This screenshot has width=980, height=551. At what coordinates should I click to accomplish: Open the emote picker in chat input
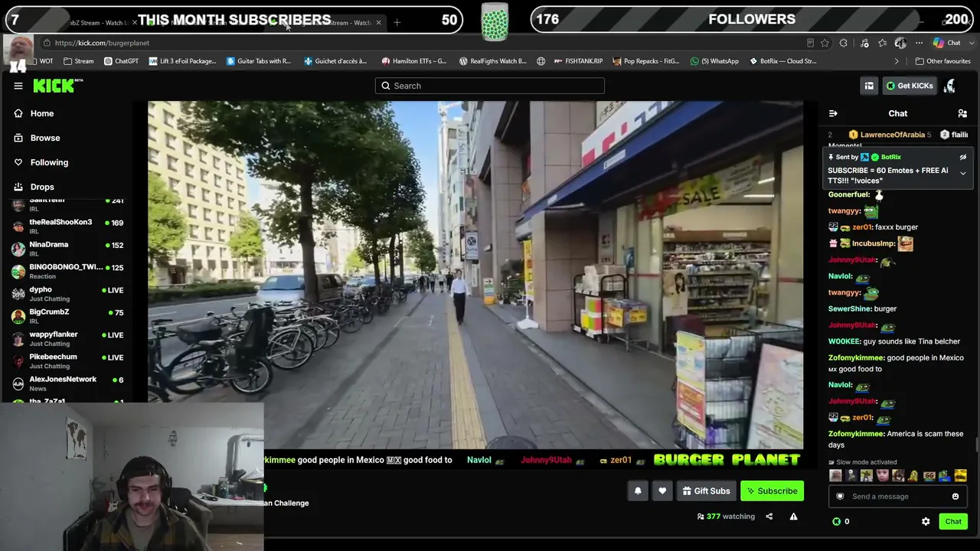[955, 497]
